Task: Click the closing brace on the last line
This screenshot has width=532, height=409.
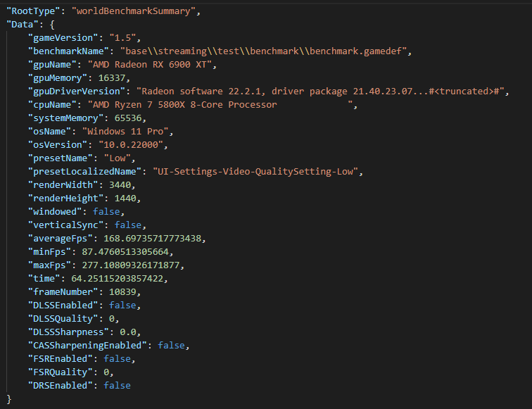Action: tap(9, 399)
